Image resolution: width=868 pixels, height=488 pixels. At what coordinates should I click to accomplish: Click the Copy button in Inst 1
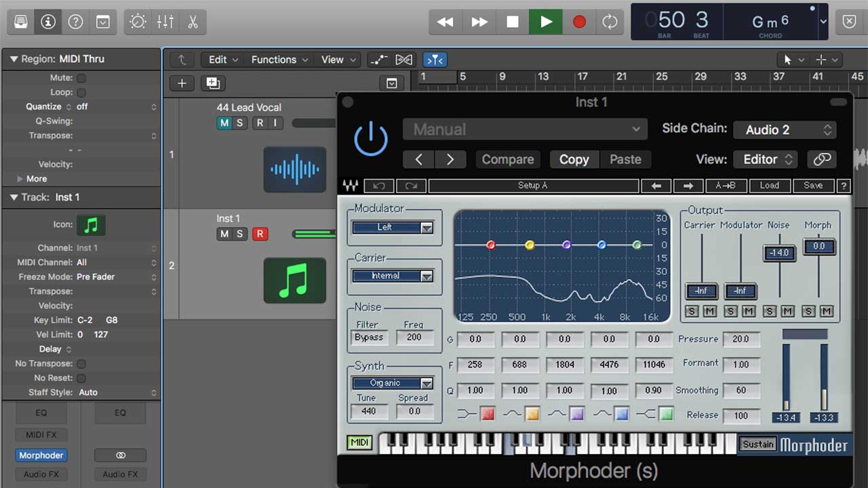click(574, 159)
